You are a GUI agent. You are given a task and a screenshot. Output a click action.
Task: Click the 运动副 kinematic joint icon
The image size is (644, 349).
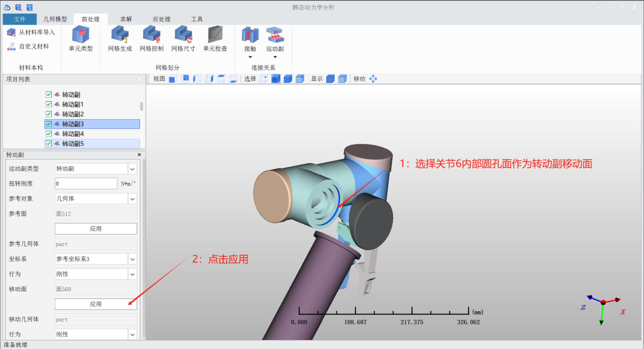pyautogui.click(x=275, y=35)
